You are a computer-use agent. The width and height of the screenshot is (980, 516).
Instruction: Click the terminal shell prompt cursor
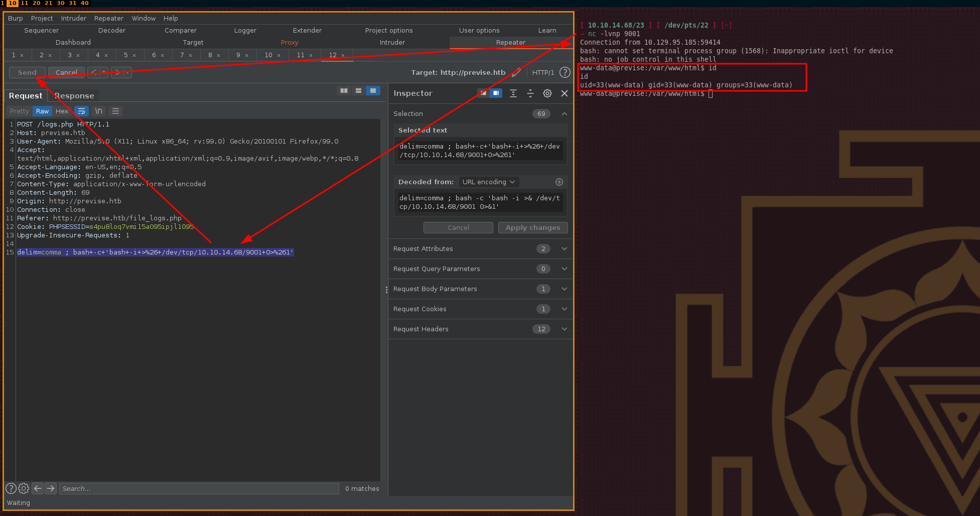coord(711,93)
